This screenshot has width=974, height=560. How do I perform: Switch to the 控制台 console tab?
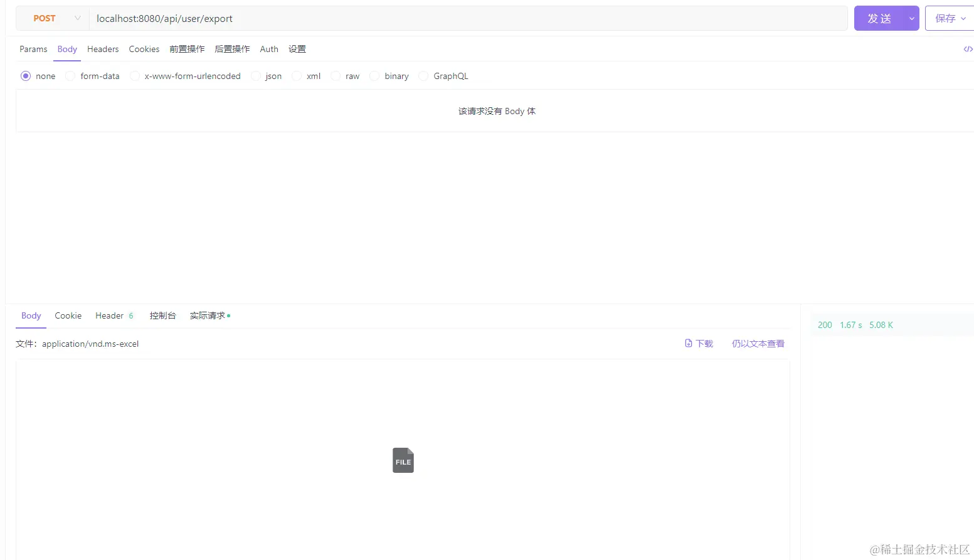(162, 315)
